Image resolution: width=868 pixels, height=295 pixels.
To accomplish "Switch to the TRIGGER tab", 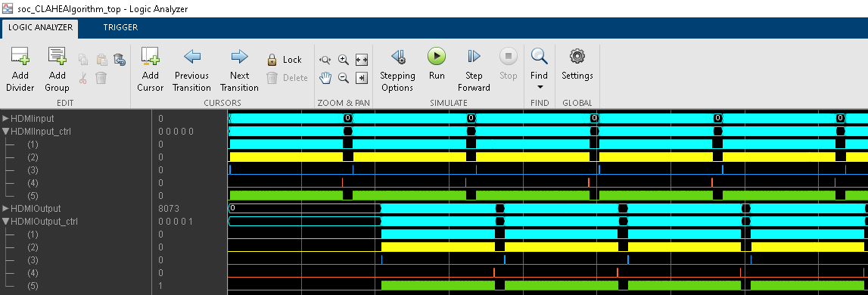I will point(120,27).
